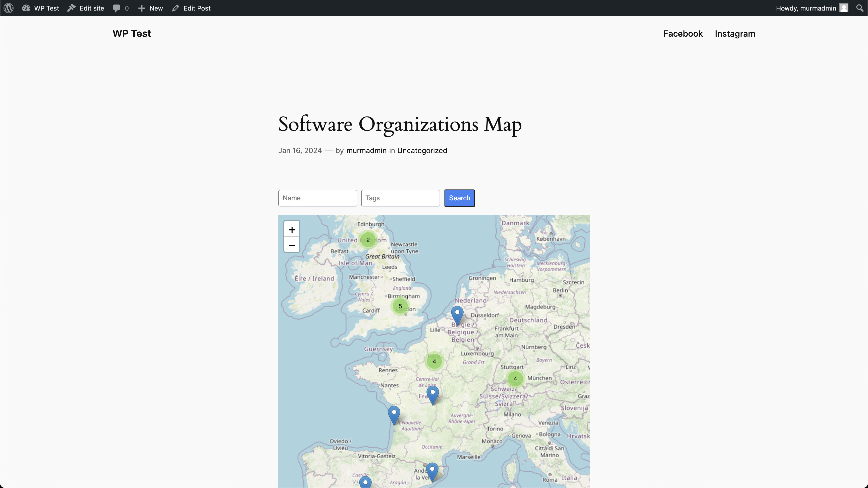The image size is (868, 488).
Task: Focus the Tags search field
Action: pyautogui.click(x=400, y=198)
